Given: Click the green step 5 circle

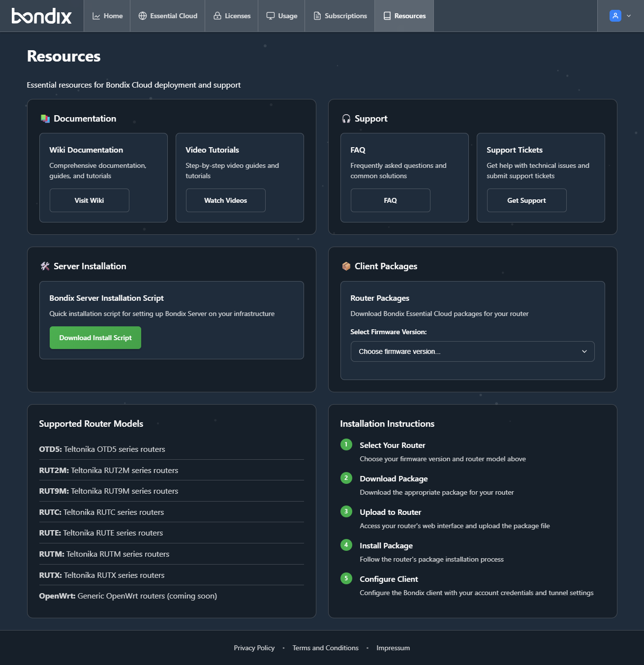Looking at the screenshot, I should (x=346, y=578).
